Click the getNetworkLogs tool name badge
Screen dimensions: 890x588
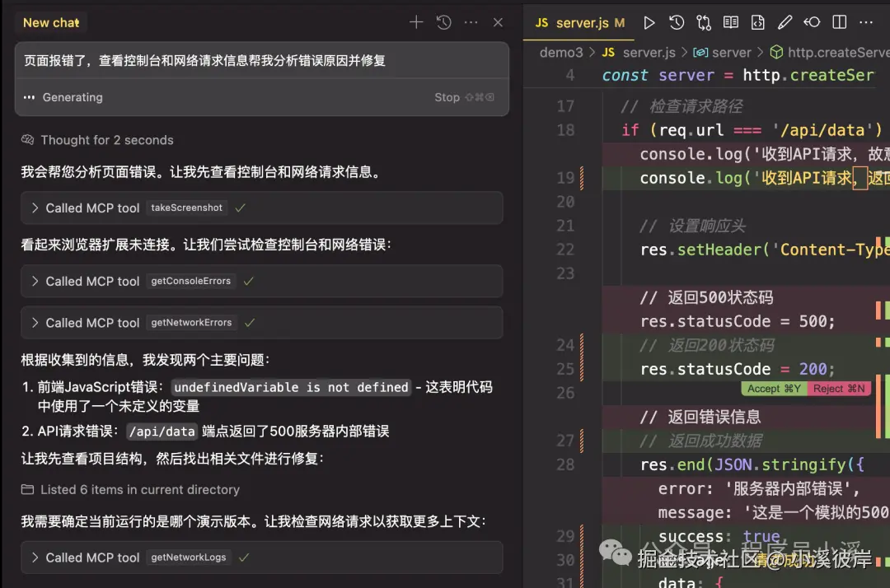tap(189, 558)
